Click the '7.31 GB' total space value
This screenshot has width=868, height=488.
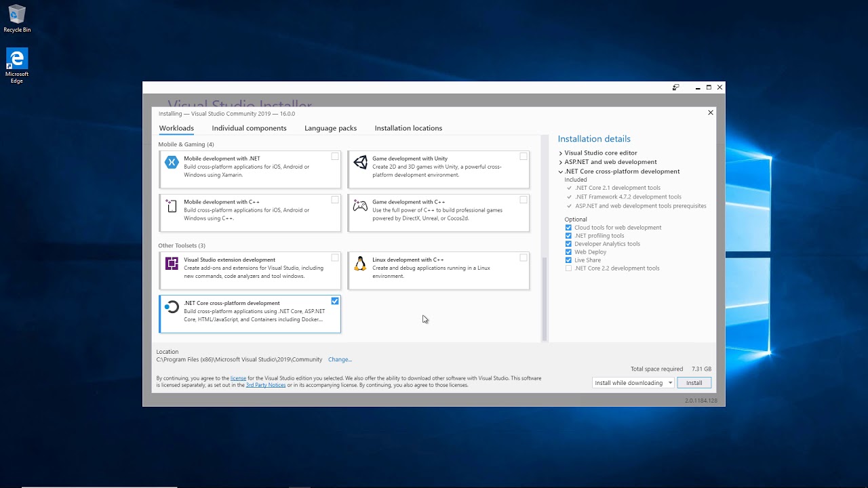click(701, 369)
